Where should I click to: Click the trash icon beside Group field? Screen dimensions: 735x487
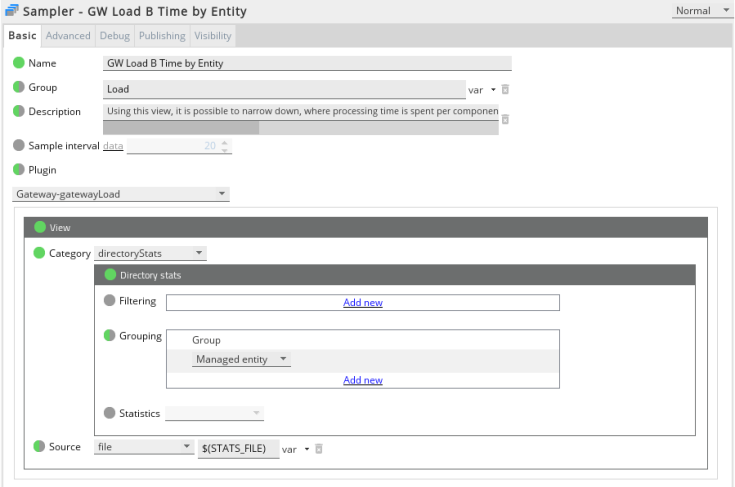tap(505, 89)
